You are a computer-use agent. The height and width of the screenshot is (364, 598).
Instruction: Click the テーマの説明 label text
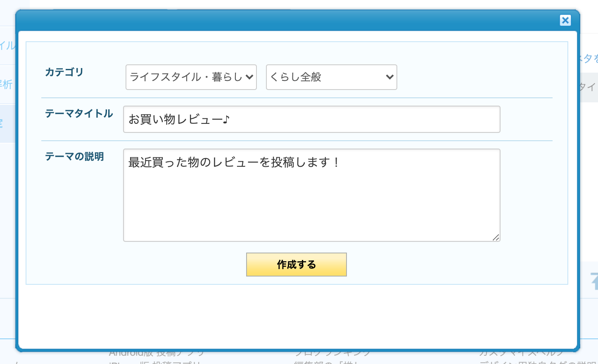[x=74, y=156]
